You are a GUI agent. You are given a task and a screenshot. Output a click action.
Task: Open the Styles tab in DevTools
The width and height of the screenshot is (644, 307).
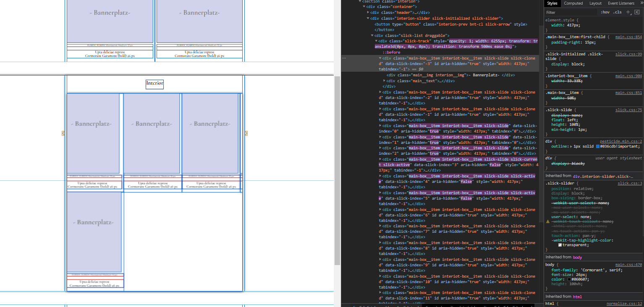[552, 3]
